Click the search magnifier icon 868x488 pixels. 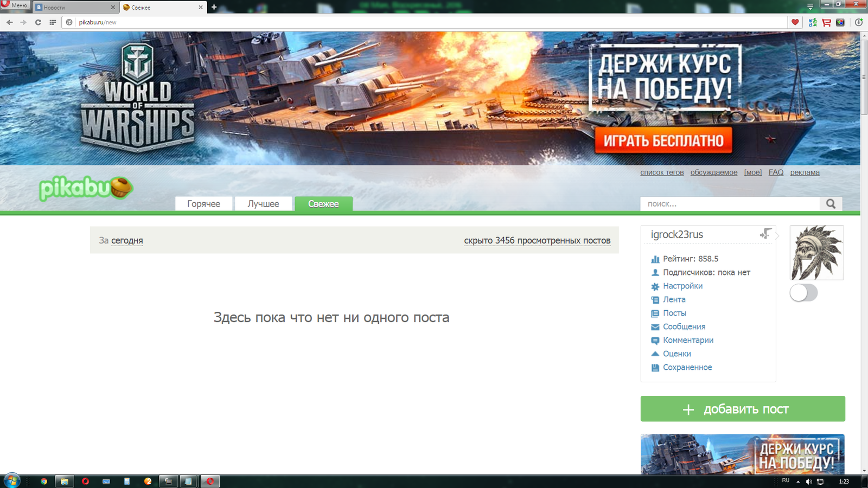(x=831, y=204)
